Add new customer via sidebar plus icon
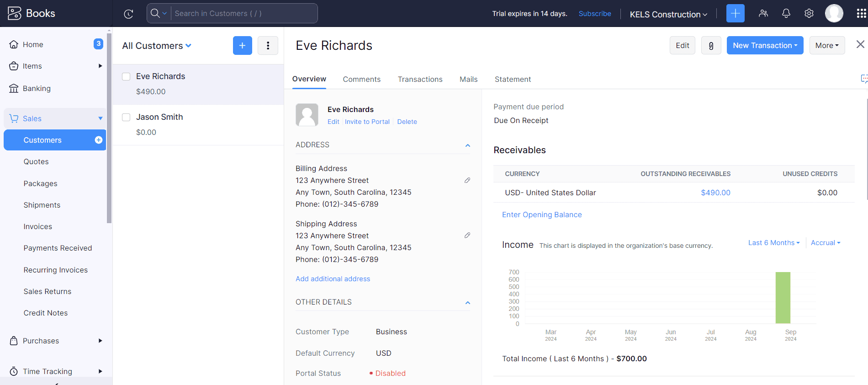868x385 pixels. pos(98,140)
